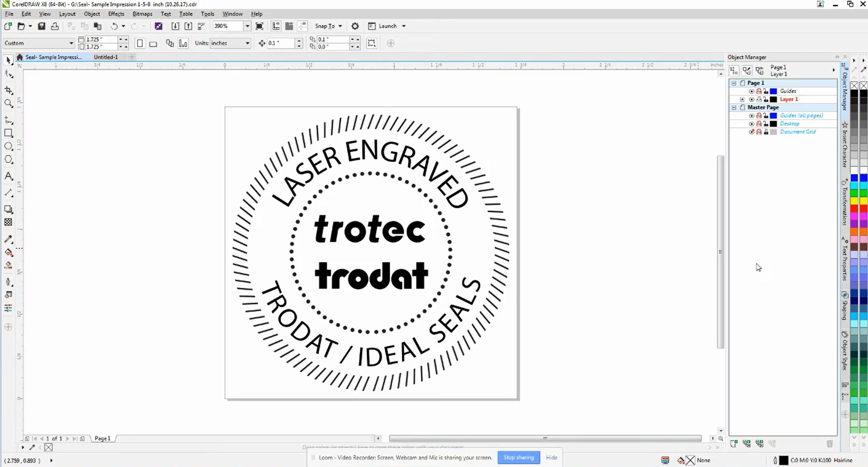This screenshot has height=467, width=868.
Task: Switch to the Untitled-1 document tab
Action: (x=106, y=57)
